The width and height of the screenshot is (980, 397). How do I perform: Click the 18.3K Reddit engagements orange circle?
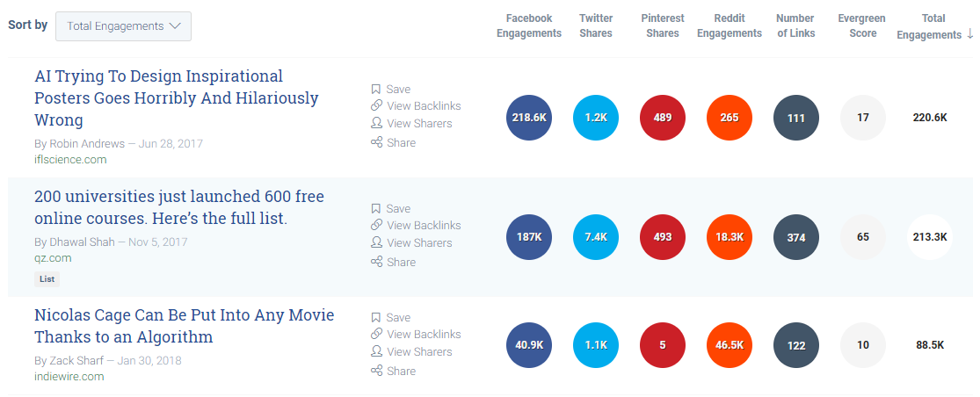click(730, 237)
